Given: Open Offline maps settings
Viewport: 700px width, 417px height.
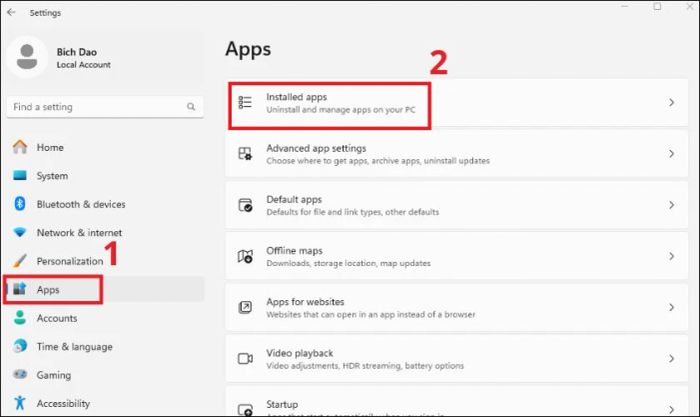Looking at the screenshot, I should pyautogui.click(x=457, y=256).
